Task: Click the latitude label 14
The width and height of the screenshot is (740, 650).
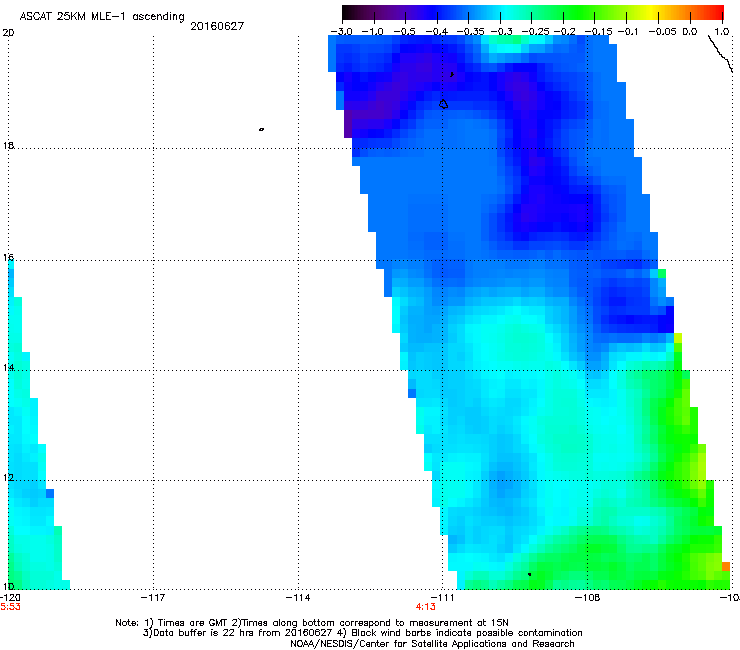Action: pyautogui.click(x=8, y=368)
